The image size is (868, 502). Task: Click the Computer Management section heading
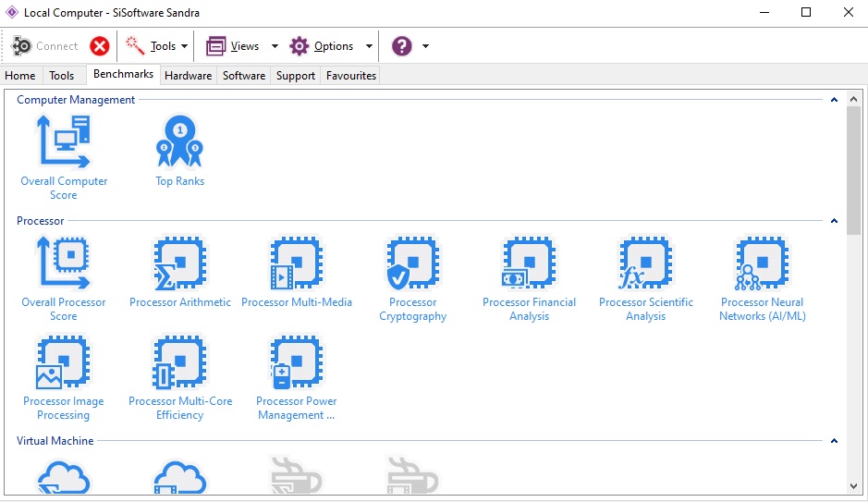76,100
